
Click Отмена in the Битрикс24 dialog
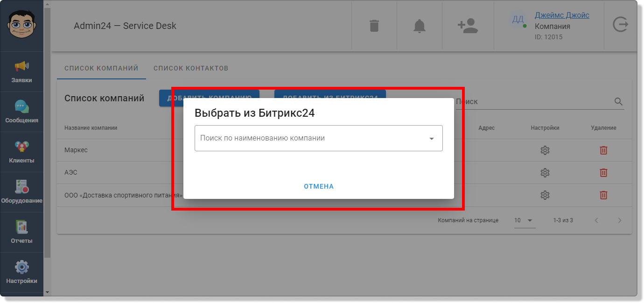(319, 186)
